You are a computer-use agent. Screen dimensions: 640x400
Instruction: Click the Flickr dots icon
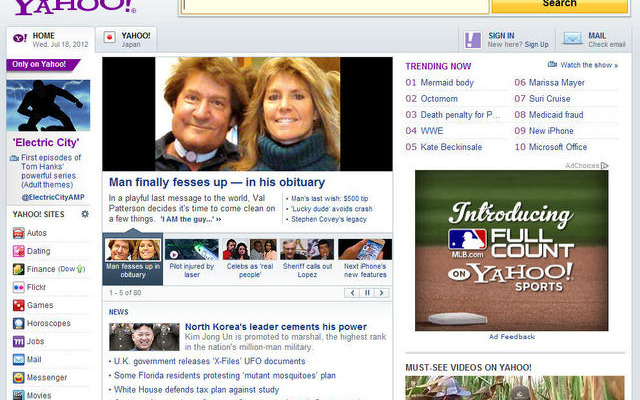18,287
